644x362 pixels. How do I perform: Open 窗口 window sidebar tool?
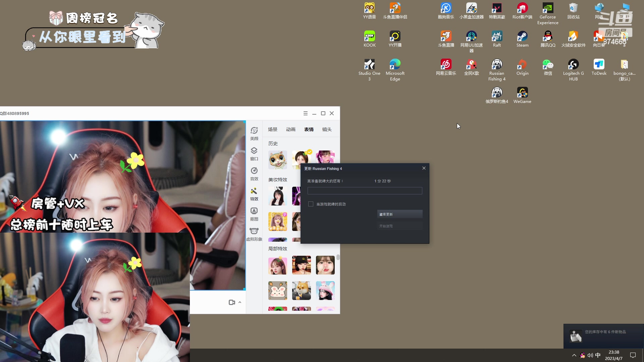pyautogui.click(x=254, y=154)
